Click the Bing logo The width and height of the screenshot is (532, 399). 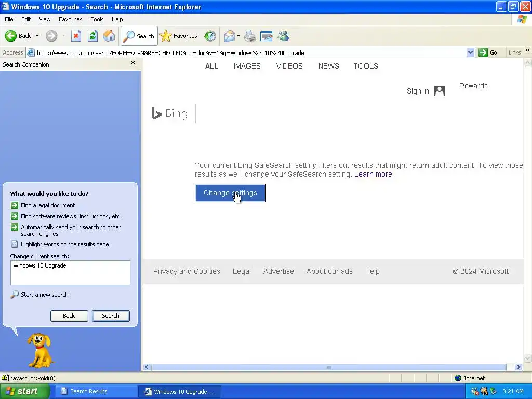pyautogui.click(x=169, y=113)
